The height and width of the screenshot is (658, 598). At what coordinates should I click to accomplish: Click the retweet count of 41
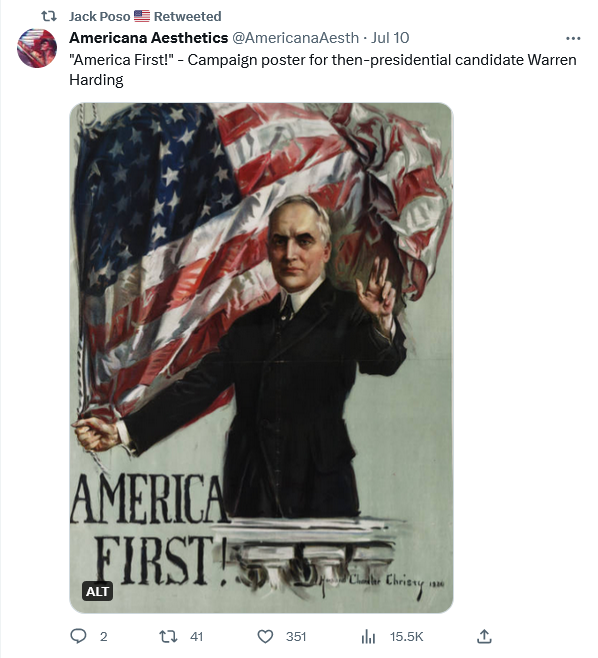coord(196,637)
